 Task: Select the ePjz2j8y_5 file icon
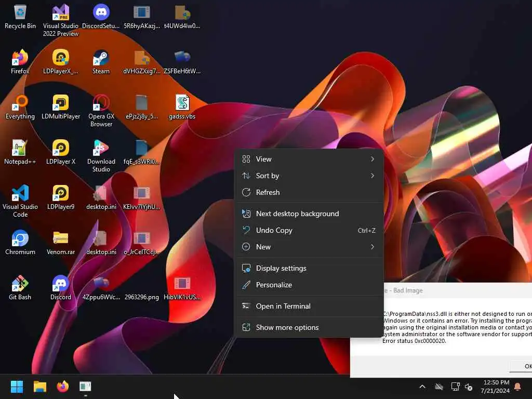(142, 107)
